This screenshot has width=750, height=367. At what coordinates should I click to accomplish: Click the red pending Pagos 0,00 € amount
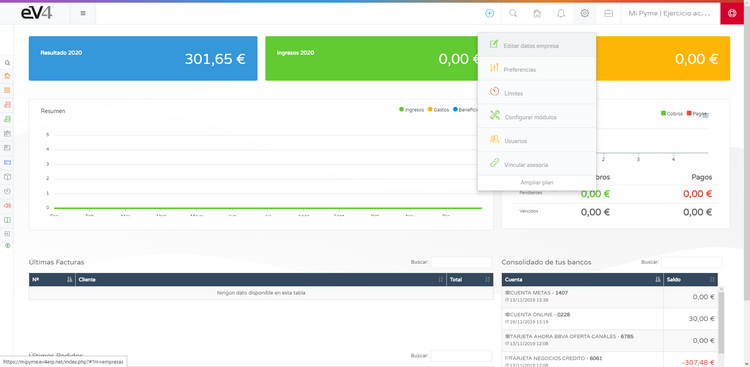(697, 194)
